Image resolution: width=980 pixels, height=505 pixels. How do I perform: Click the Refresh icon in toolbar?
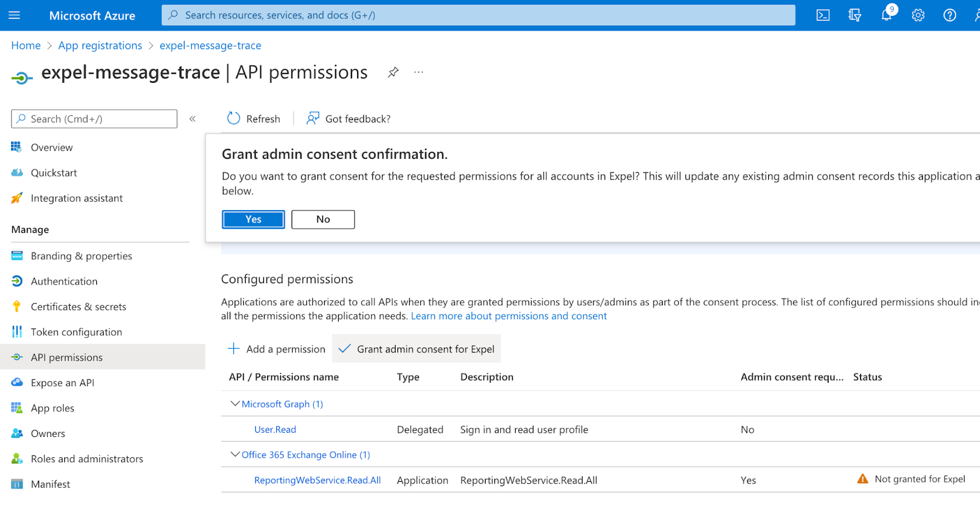tap(233, 118)
